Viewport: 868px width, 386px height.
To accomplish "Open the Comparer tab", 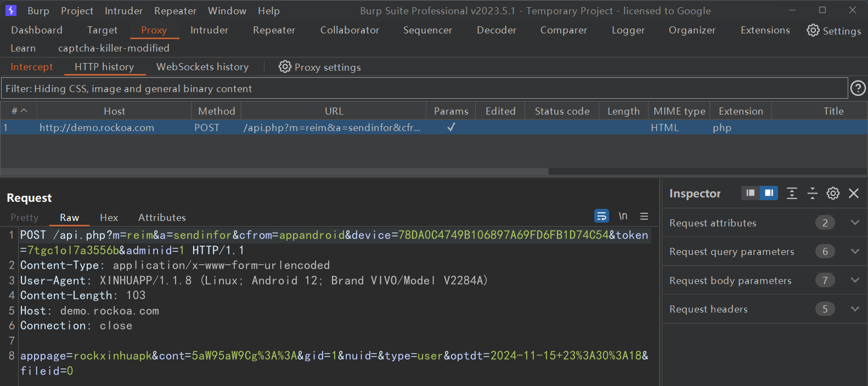I will click(x=563, y=30).
